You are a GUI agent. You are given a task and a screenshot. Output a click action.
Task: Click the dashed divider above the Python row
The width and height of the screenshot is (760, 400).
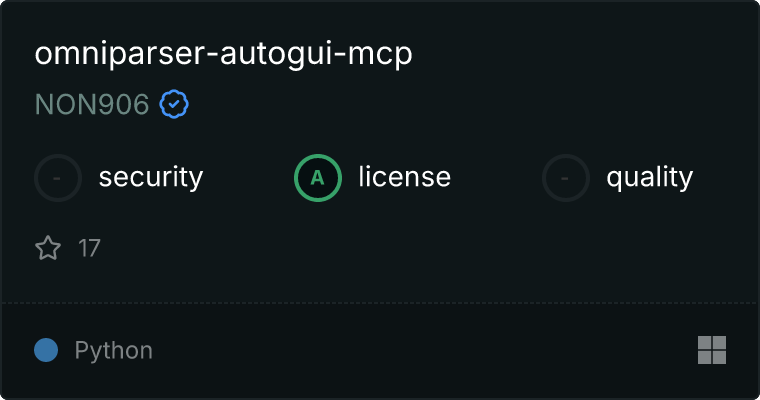coord(380,303)
